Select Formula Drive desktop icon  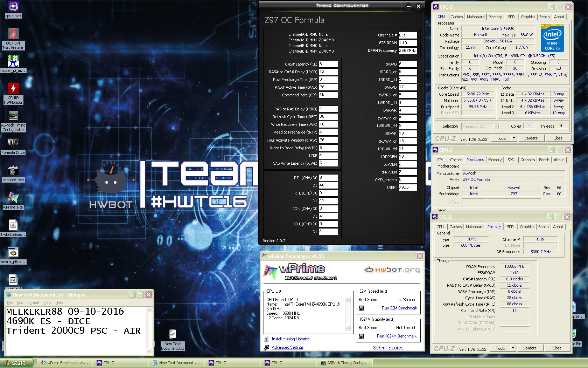(x=13, y=146)
